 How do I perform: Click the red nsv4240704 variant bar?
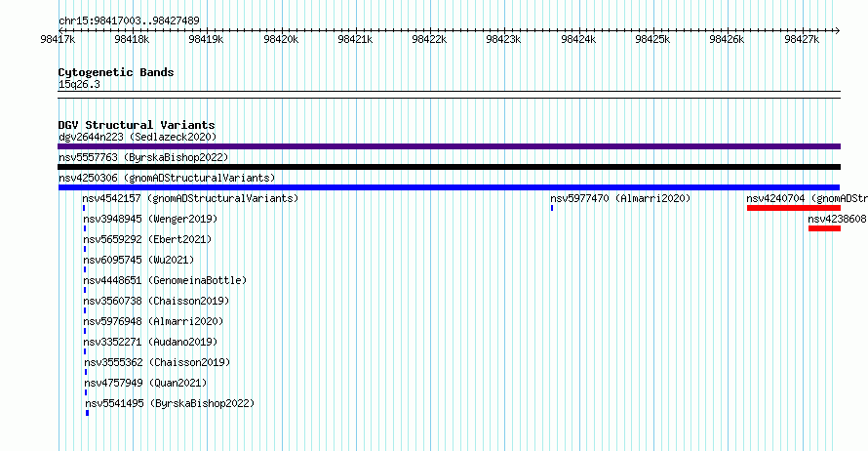click(x=794, y=208)
